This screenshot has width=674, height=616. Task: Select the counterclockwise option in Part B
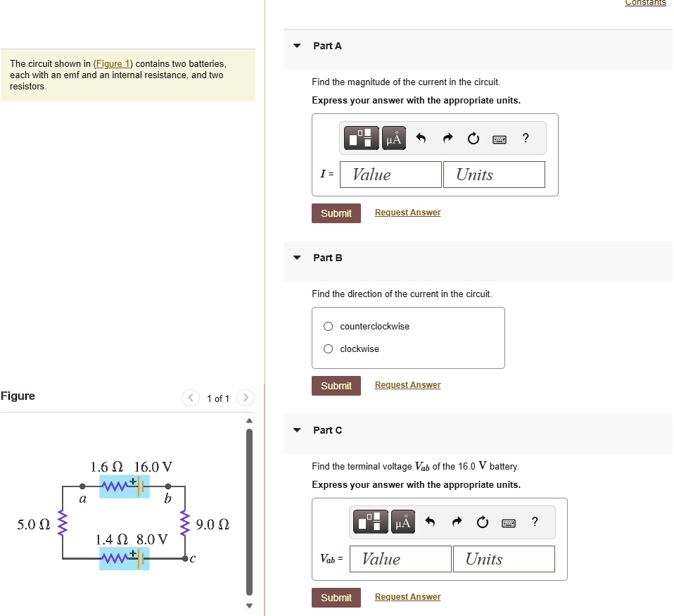tap(328, 326)
